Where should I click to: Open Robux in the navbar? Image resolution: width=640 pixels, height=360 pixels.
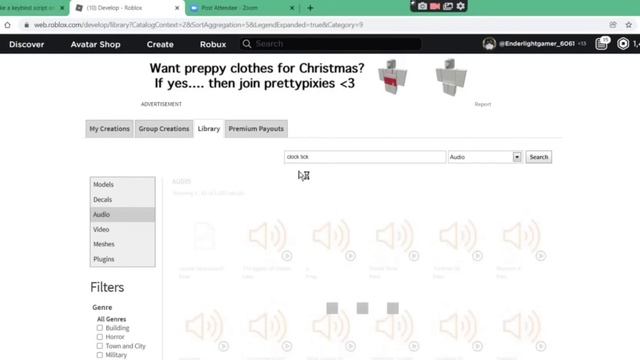213,44
